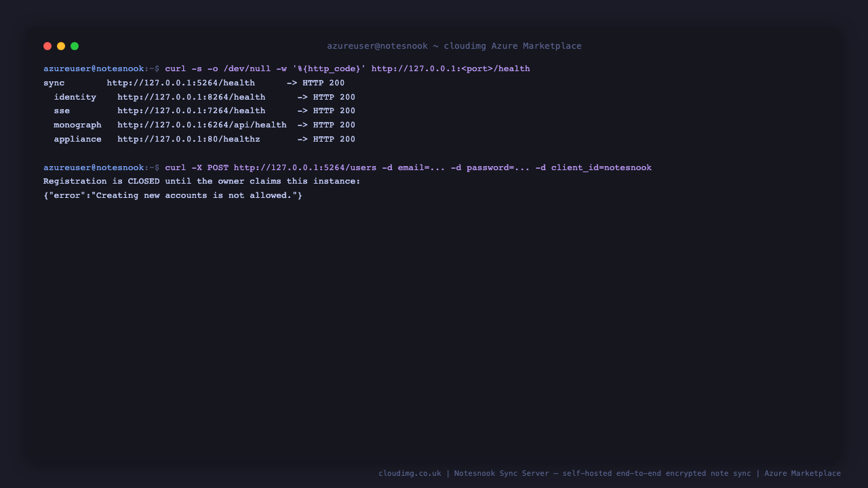Screen dimensions: 868x488
Task: Click the second 'azureuser@notesnook' prompt
Action: point(94,168)
